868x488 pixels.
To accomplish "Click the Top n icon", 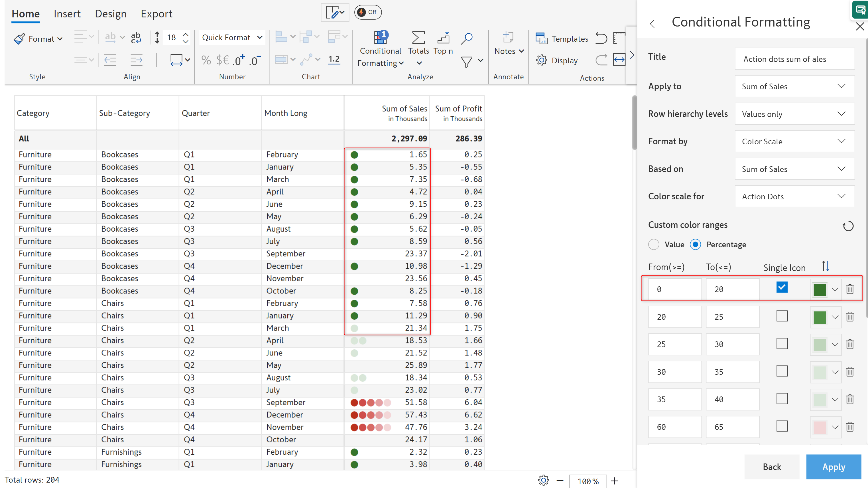I will [443, 38].
